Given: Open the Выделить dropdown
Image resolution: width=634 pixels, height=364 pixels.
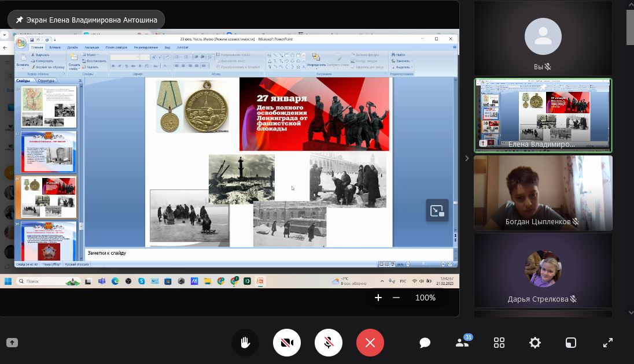Looking at the screenshot, I should click(x=402, y=67).
